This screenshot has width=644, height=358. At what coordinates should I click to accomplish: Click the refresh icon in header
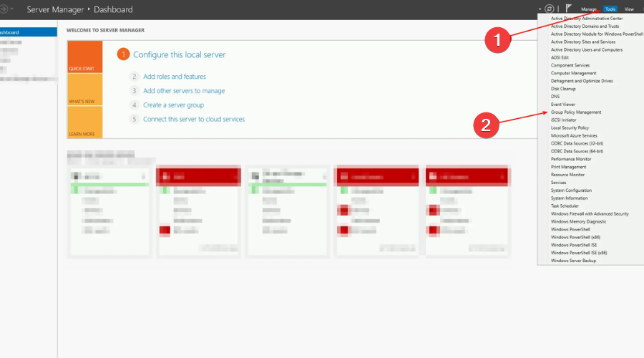549,9
